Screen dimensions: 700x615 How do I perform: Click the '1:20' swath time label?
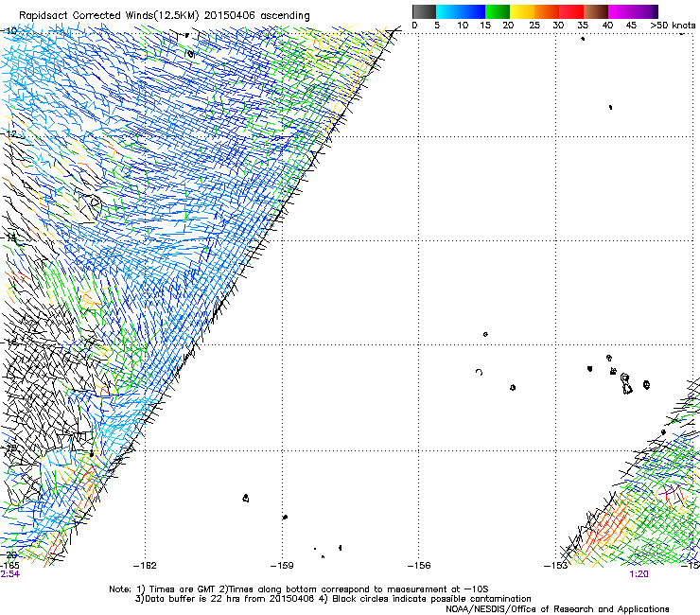[x=639, y=574]
